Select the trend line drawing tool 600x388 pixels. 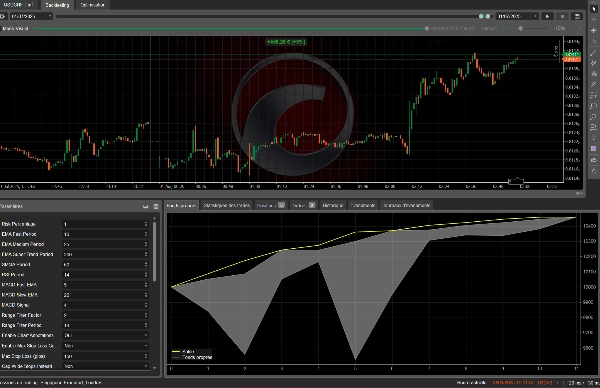(x=593, y=53)
